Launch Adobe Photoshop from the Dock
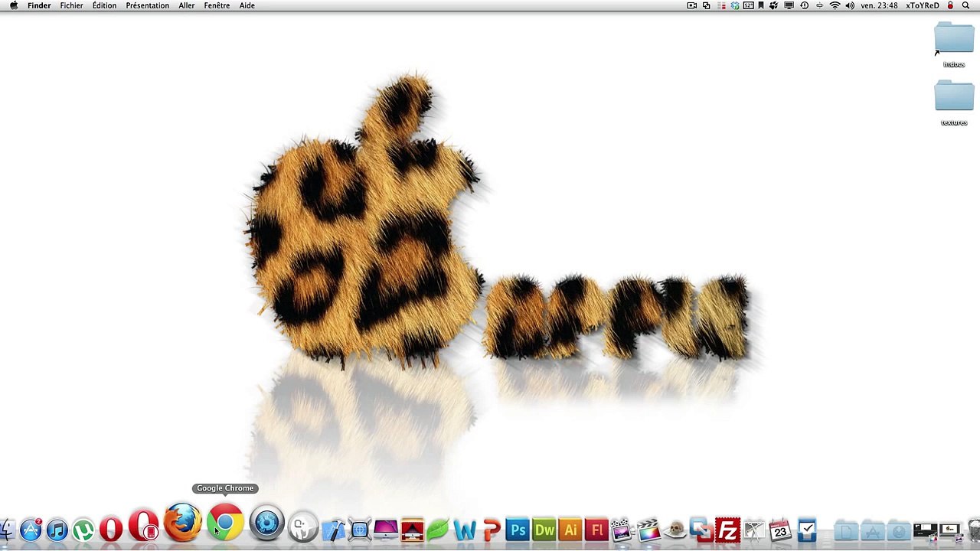 pyautogui.click(x=518, y=530)
